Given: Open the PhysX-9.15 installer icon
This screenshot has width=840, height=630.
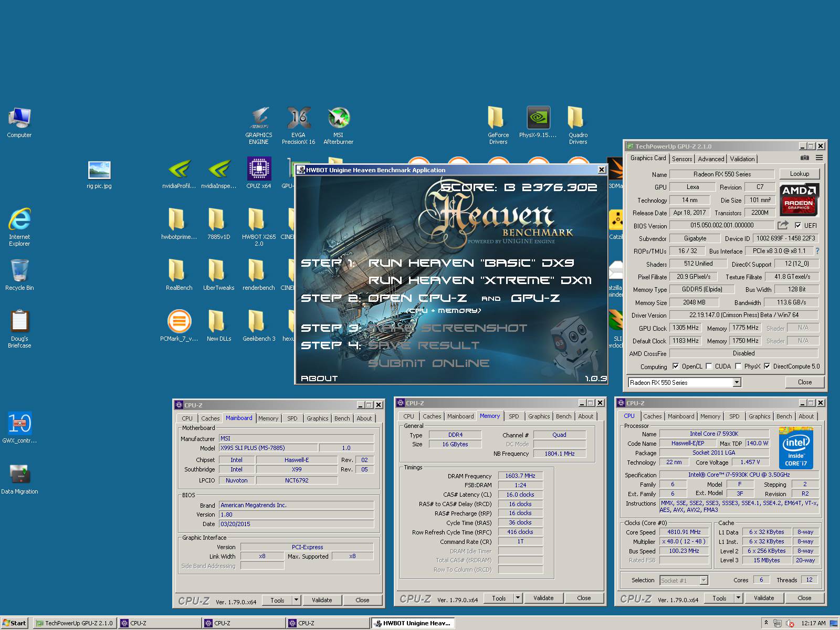Looking at the screenshot, I should [538, 123].
